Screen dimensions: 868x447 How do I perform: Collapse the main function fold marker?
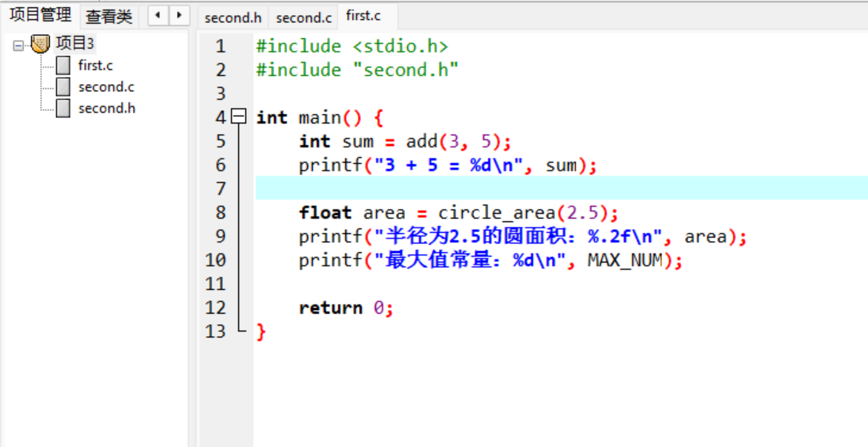pyautogui.click(x=239, y=117)
